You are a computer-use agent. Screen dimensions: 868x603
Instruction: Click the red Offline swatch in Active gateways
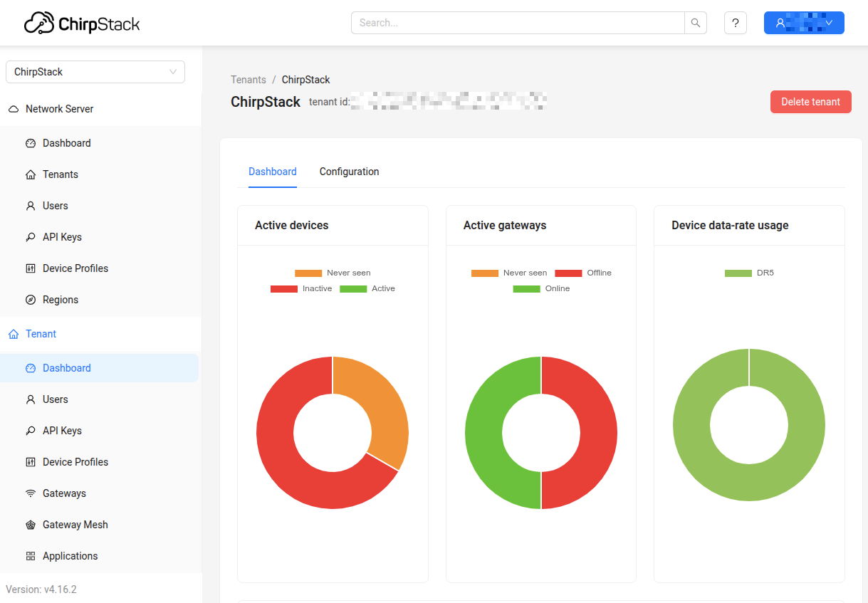point(568,273)
